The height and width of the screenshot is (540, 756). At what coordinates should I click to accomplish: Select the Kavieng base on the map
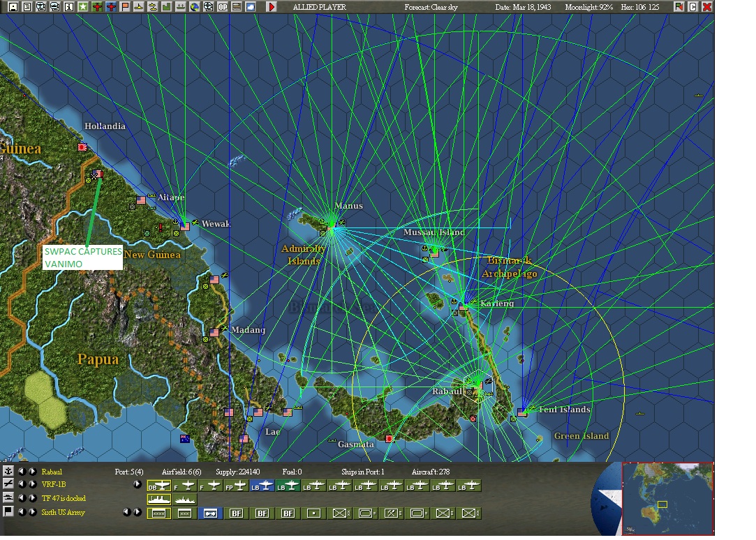click(464, 306)
